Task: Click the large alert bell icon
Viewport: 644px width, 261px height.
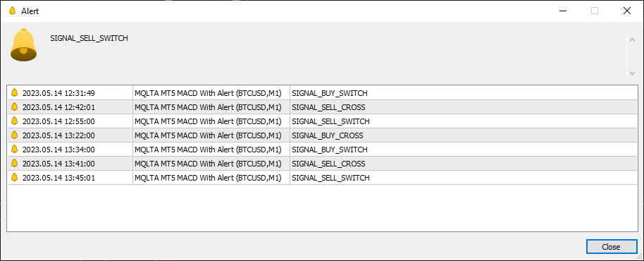Action: click(23, 45)
